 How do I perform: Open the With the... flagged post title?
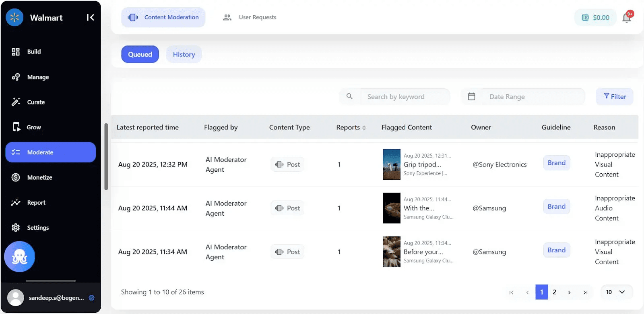(419, 208)
